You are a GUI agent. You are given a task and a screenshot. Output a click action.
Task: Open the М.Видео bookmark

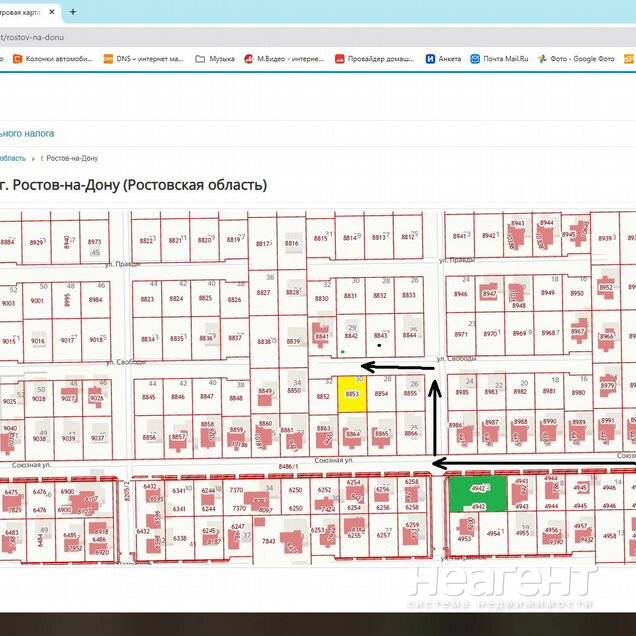point(284,59)
